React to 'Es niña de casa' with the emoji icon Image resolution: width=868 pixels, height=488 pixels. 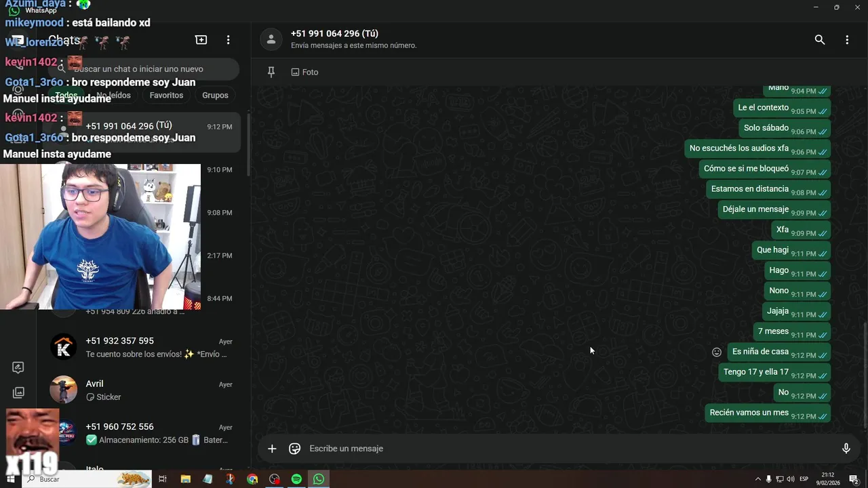(717, 352)
